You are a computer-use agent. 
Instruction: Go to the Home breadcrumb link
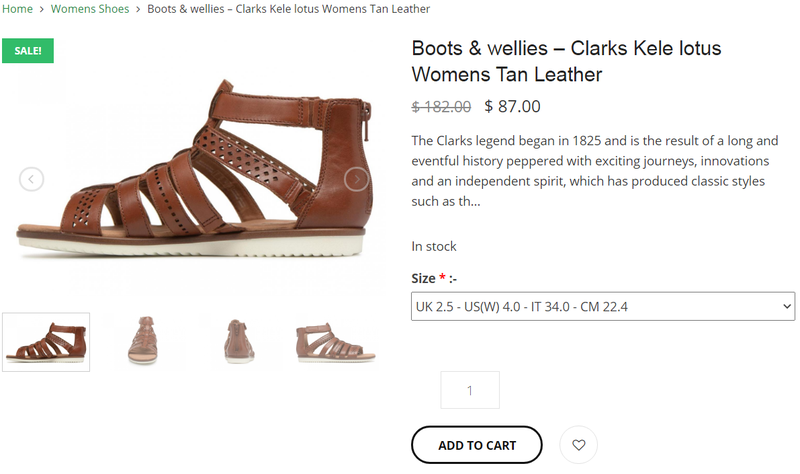point(16,9)
